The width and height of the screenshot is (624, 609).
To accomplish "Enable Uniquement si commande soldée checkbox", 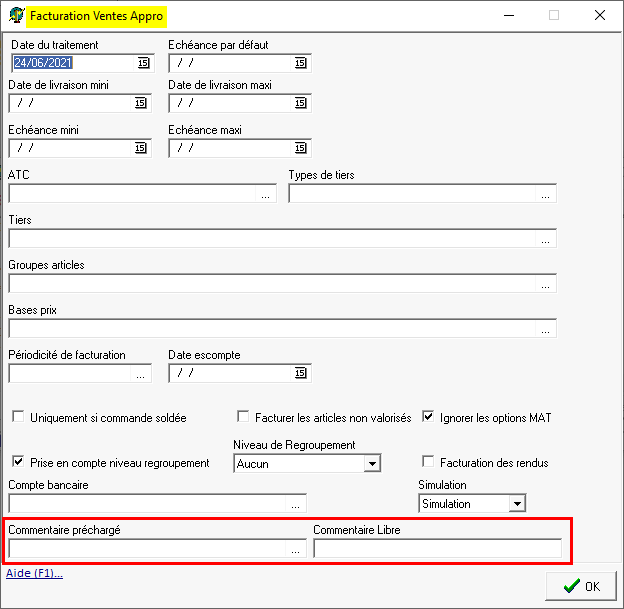I will [x=18, y=417].
